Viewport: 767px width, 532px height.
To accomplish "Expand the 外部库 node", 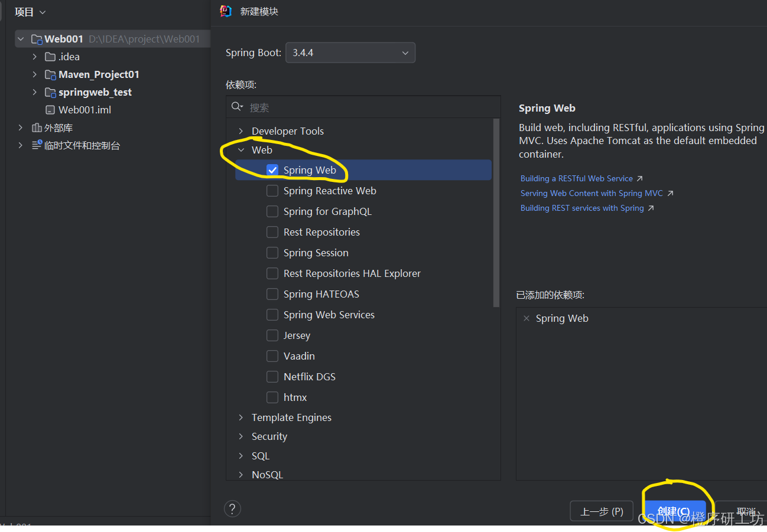I will 21,128.
